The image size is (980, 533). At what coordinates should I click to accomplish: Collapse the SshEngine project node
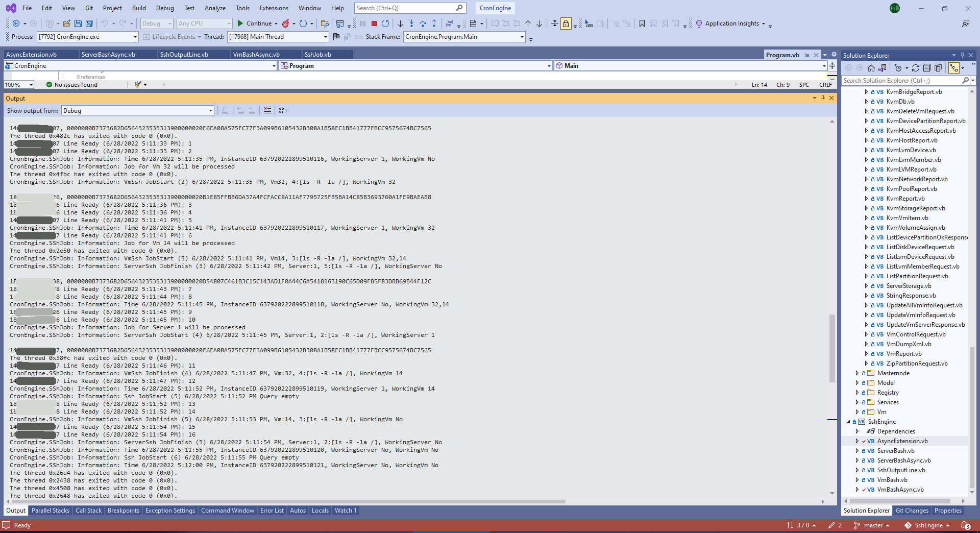(x=848, y=422)
